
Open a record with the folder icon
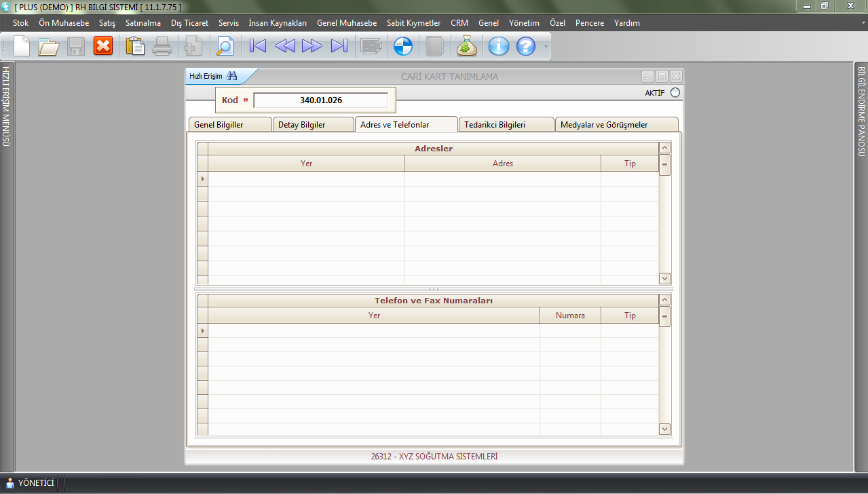click(49, 46)
